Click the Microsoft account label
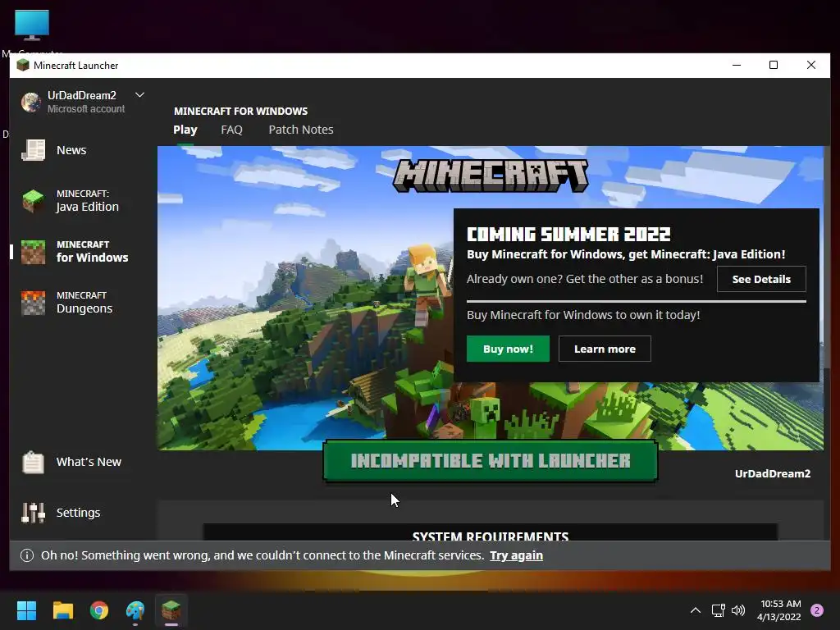Viewport: 840px width, 630px height. [85, 109]
